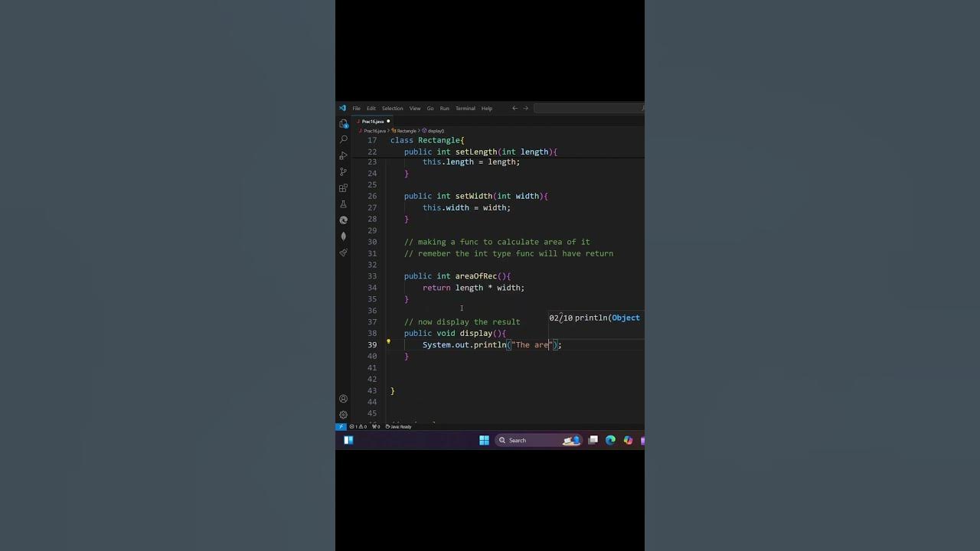This screenshot has width=980, height=551.
Task: Click line number 43
Action: click(x=372, y=390)
